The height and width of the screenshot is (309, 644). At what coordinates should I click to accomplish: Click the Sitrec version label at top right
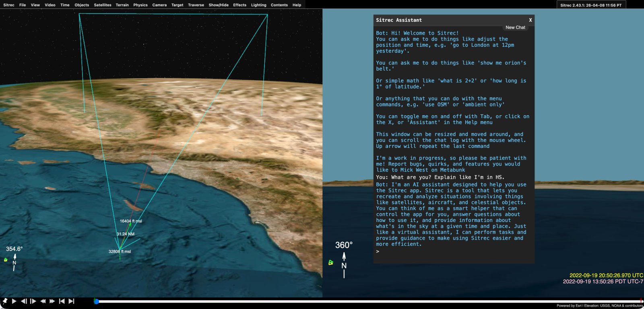pos(590,5)
